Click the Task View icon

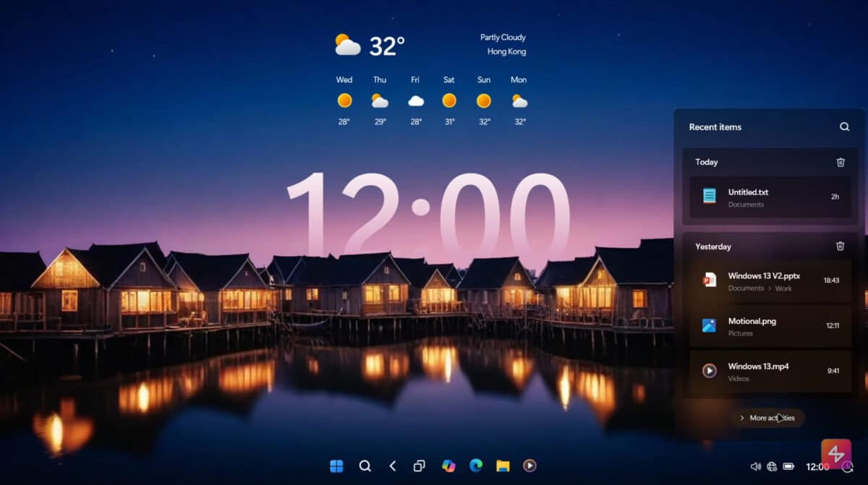click(420, 466)
